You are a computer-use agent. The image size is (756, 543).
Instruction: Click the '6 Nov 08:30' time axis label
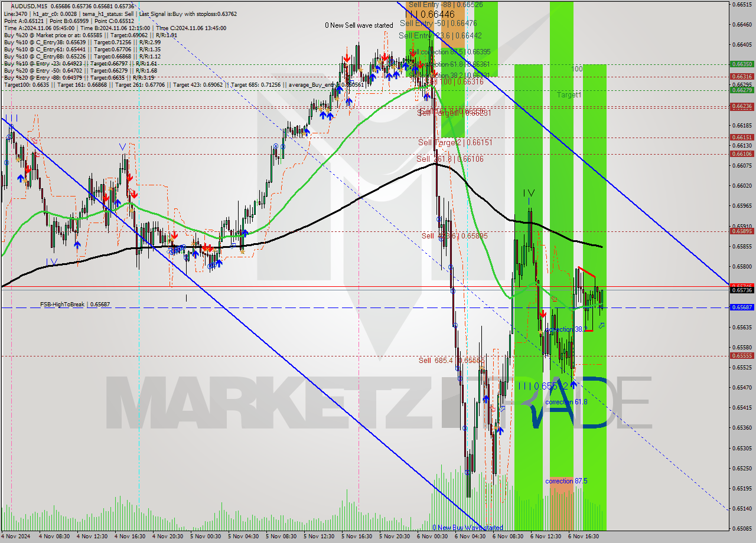[507, 537]
